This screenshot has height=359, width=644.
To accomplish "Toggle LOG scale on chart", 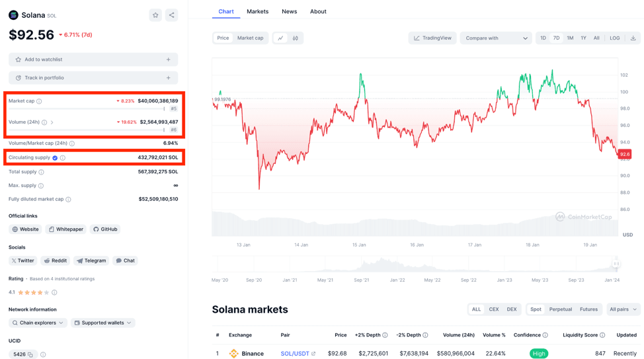I will click(x=614, y=38).
